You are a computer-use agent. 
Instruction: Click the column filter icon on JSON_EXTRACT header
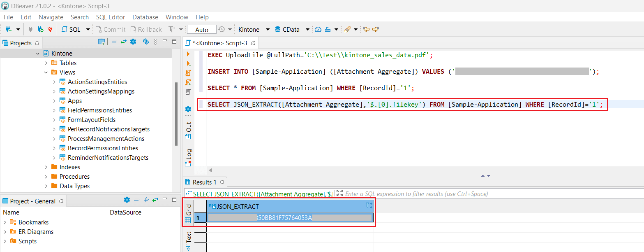(367, 205)
